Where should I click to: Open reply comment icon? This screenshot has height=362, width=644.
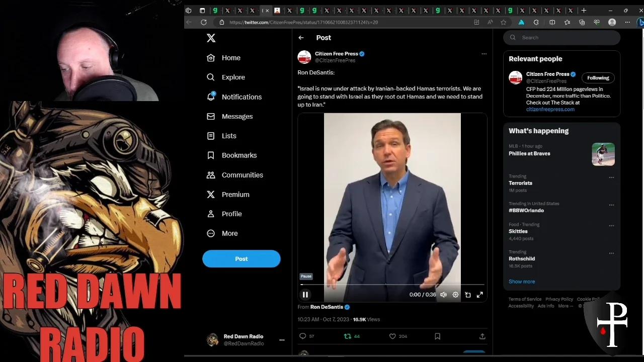coord(302,336)
